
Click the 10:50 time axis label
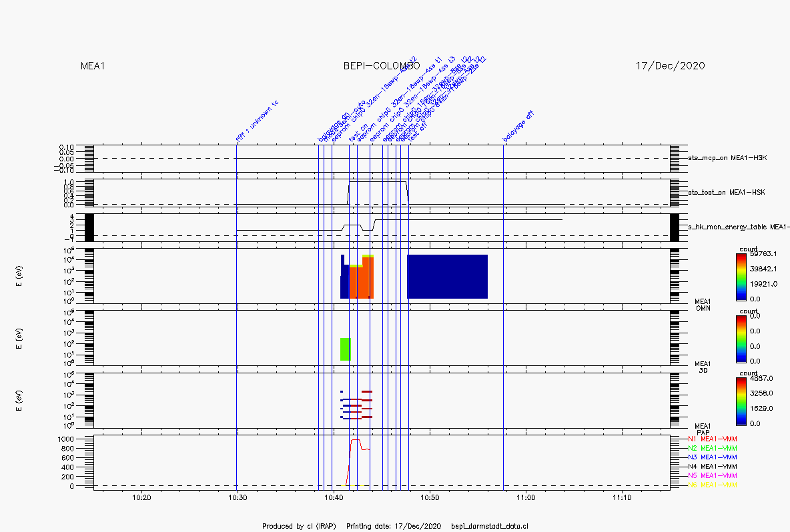(430, 497)
